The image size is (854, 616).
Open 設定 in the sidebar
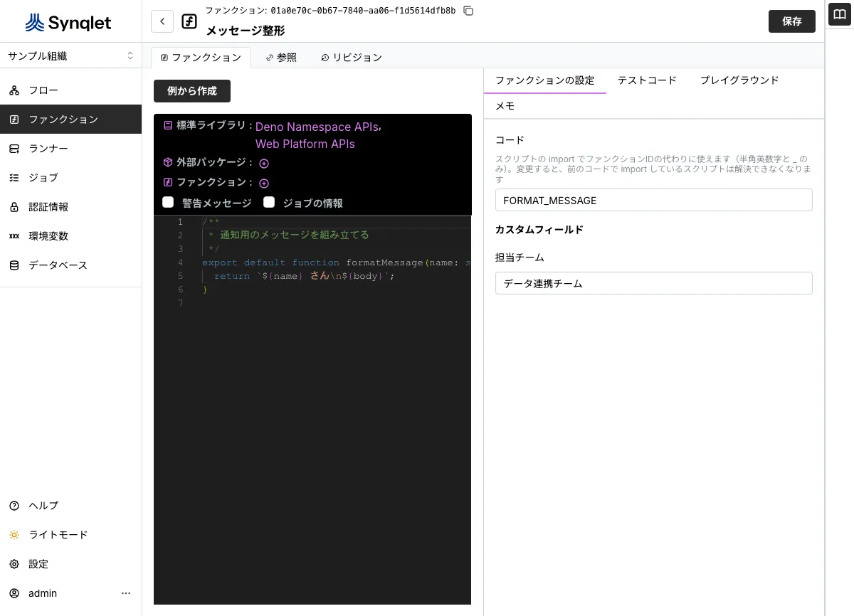click(x=70, y=564)
